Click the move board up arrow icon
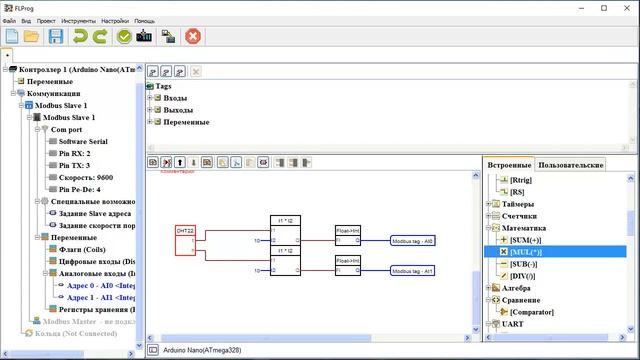640x360 pixels. tap(180, 162)
